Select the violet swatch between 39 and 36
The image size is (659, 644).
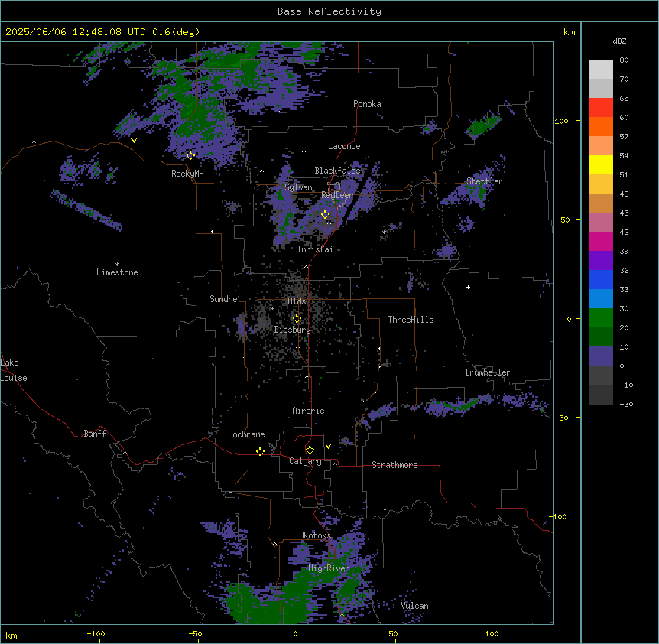click(601, 260)
